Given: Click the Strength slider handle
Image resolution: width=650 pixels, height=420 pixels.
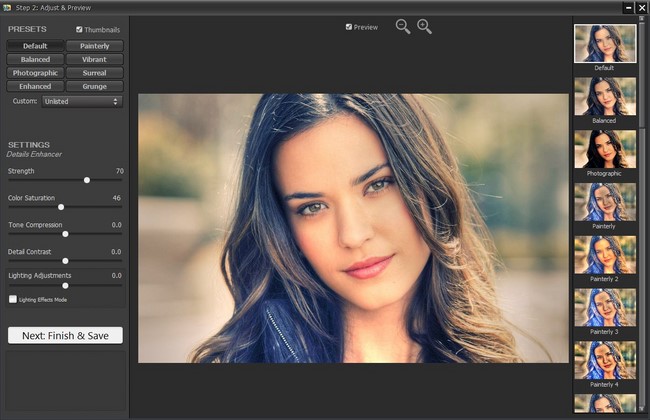Looking at the screenshot, I should [87, 180].
